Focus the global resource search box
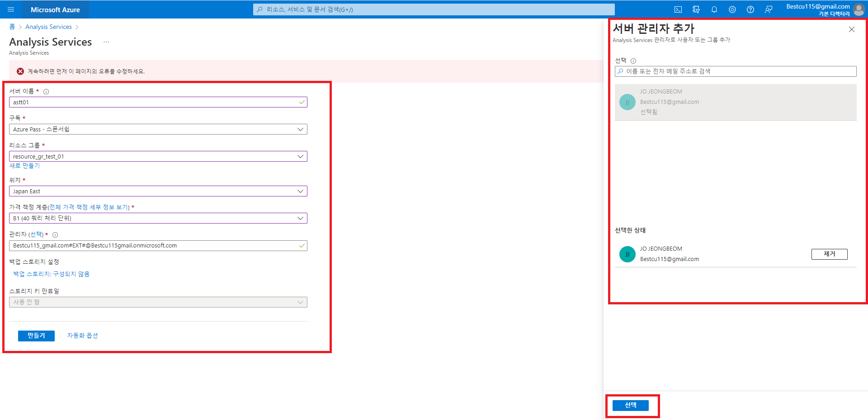The image size is (868, 420). click(x=434, y=9)
